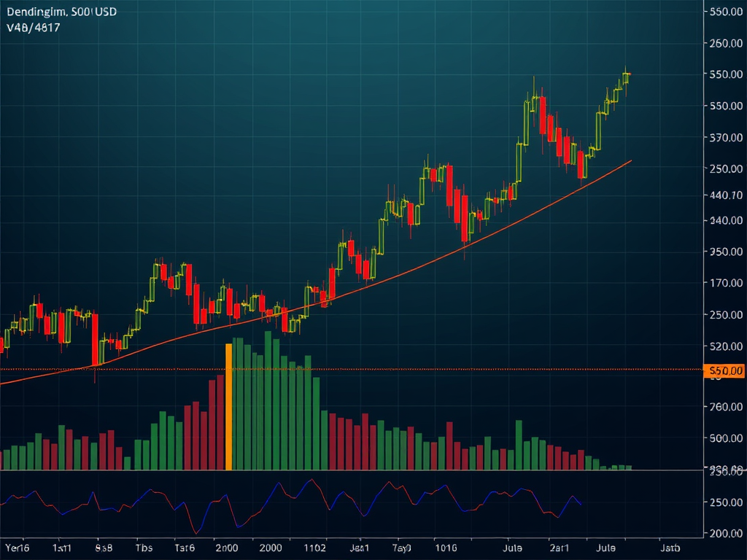Click the V48/4817 label under the title
The height and width of the screenshot is (560, 747).
(x=33, y=28)
